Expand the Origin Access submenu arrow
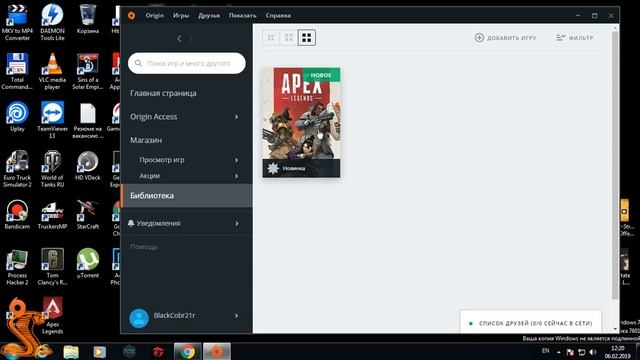 236,117
